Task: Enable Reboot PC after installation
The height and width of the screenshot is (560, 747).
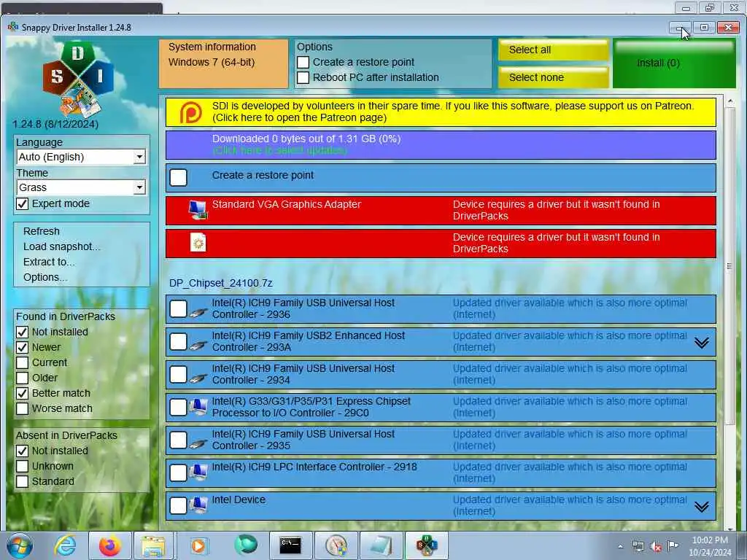Action: coord(303,77)
